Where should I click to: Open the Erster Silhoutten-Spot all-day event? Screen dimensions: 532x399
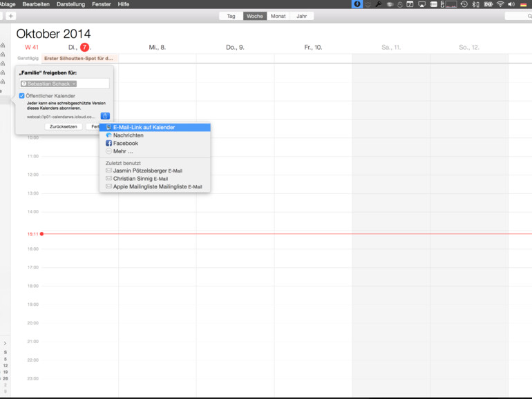click(x=79, y=58)
